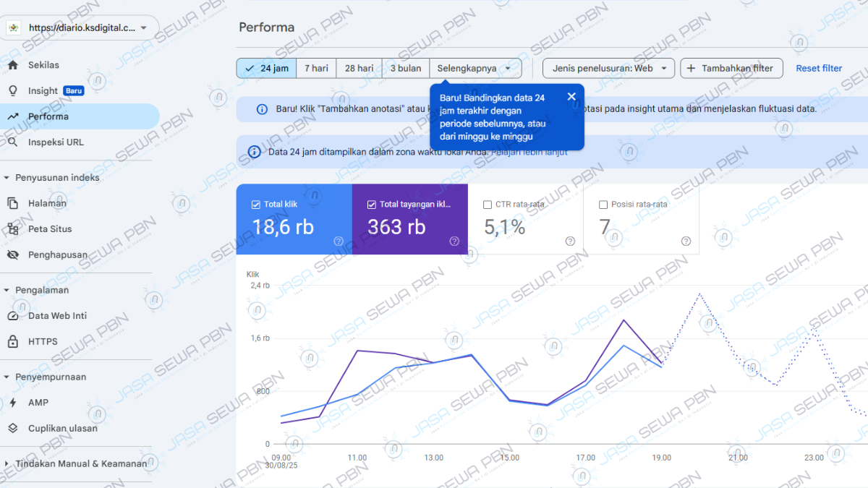Click the AMP lightning bolt icon

pyautogui.click(x=13, y=403)
